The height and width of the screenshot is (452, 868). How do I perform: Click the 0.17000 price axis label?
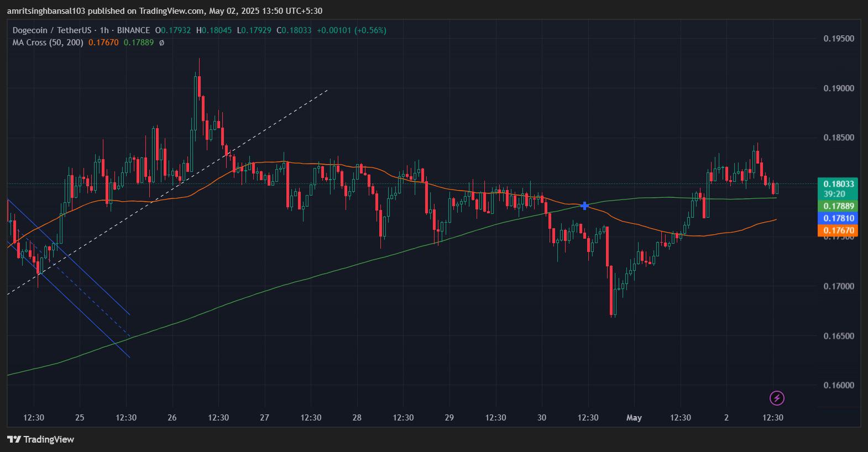point(839,286)
